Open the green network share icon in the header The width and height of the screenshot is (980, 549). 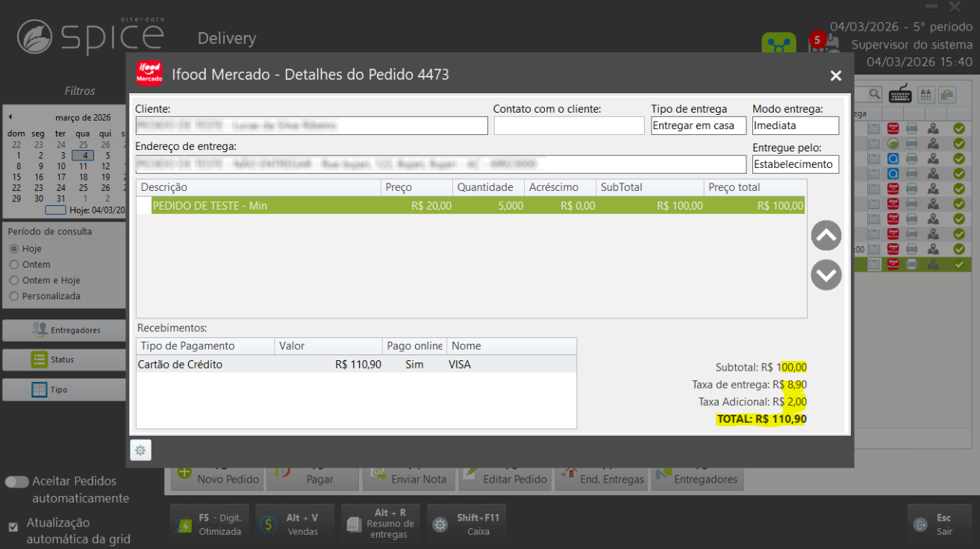[778, 44]
